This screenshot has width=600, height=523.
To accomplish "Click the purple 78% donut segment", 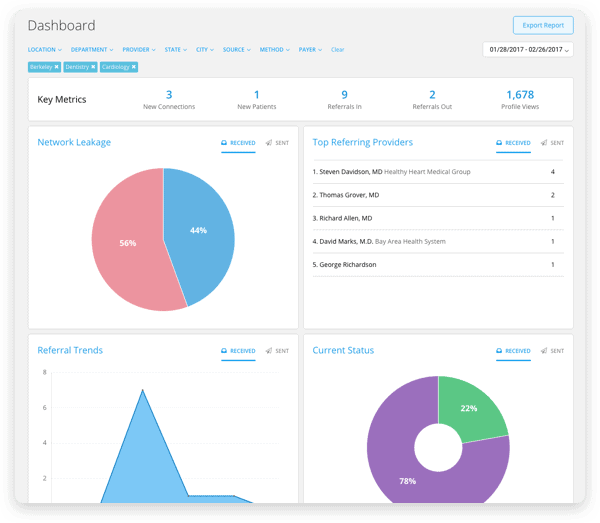I will [408, 481].
